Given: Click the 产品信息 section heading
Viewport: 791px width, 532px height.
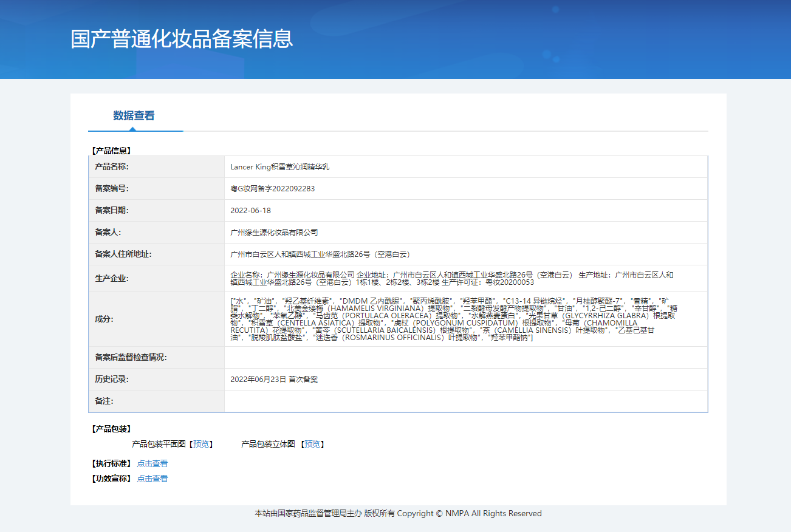Looking at the screenshot, I should (111, 151).
